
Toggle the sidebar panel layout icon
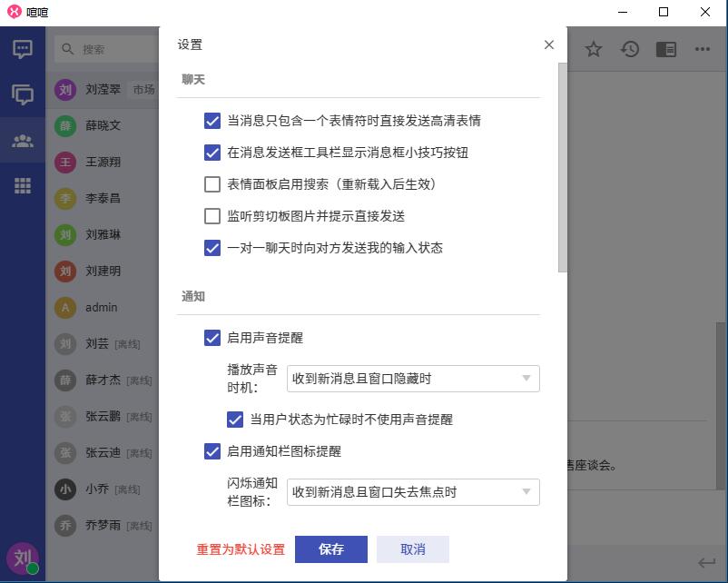[665, 49]
